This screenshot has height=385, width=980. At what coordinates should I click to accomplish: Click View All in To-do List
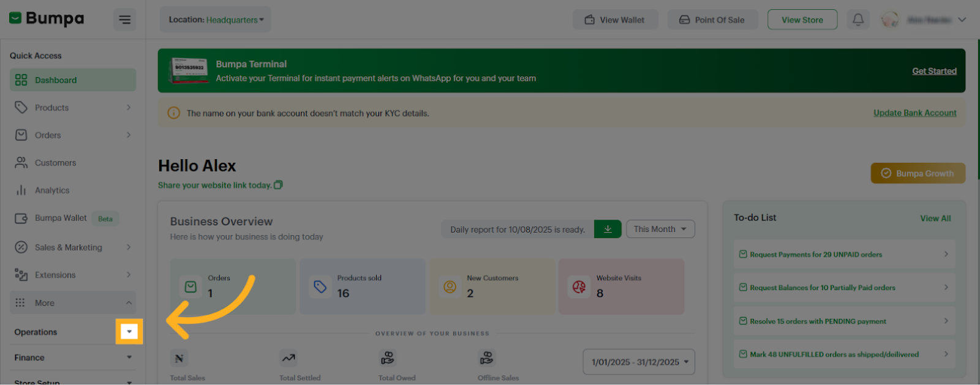point(935,219)
